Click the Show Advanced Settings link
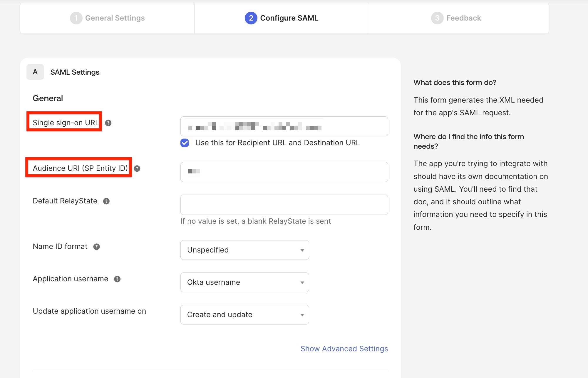This screenshot has width=588, height=378. tap(344, 349)
